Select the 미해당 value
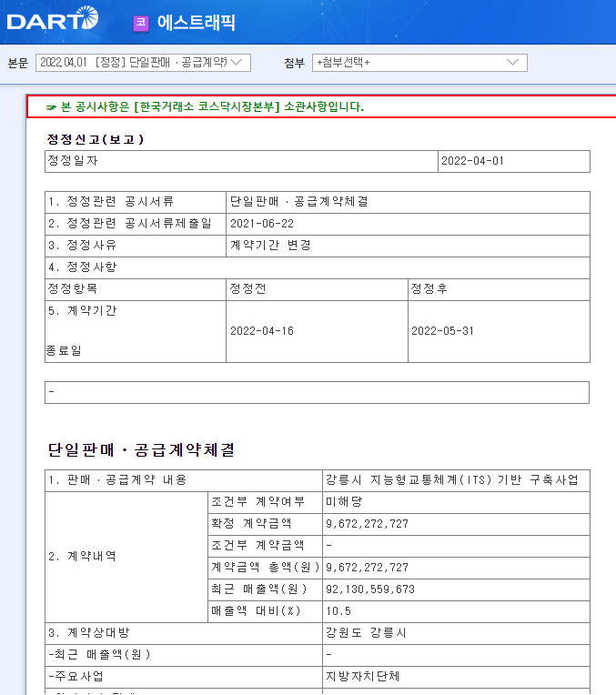Image resolution: width=616 pixels, height=695 pixels. pos(344,502)
